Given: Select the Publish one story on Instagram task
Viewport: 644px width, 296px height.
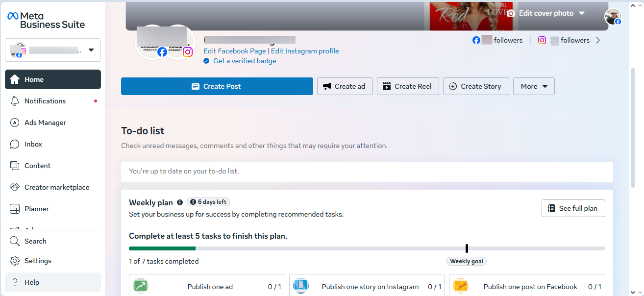Looking at the screenshot, I should click(x=367, y=286).
